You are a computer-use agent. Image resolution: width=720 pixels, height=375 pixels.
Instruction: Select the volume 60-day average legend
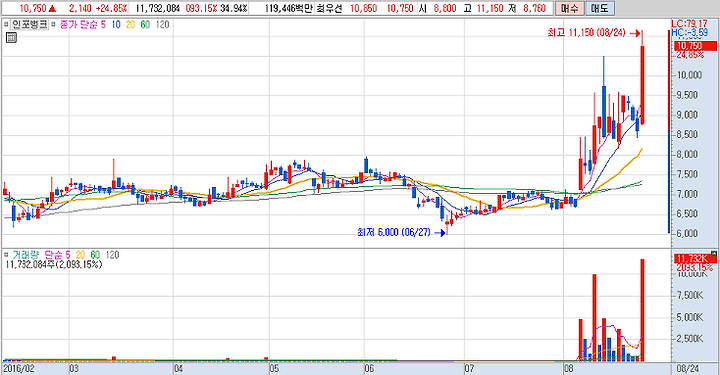(95, 255)
